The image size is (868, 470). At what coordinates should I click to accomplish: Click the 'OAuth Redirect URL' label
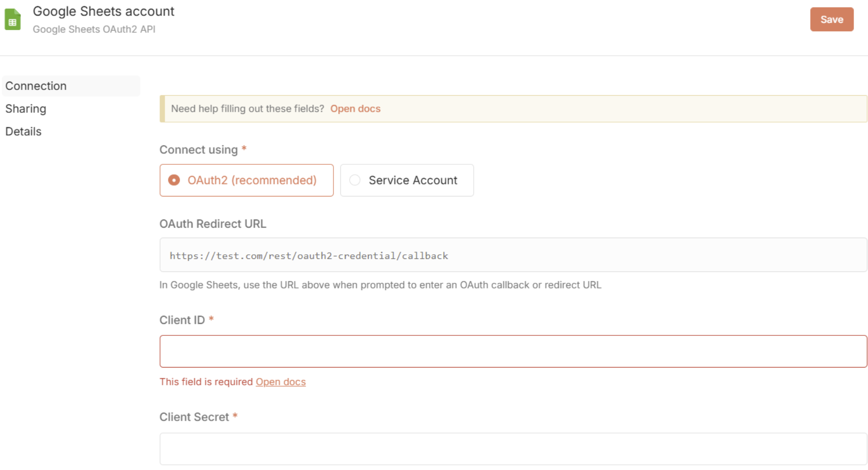tap(212, 224)
